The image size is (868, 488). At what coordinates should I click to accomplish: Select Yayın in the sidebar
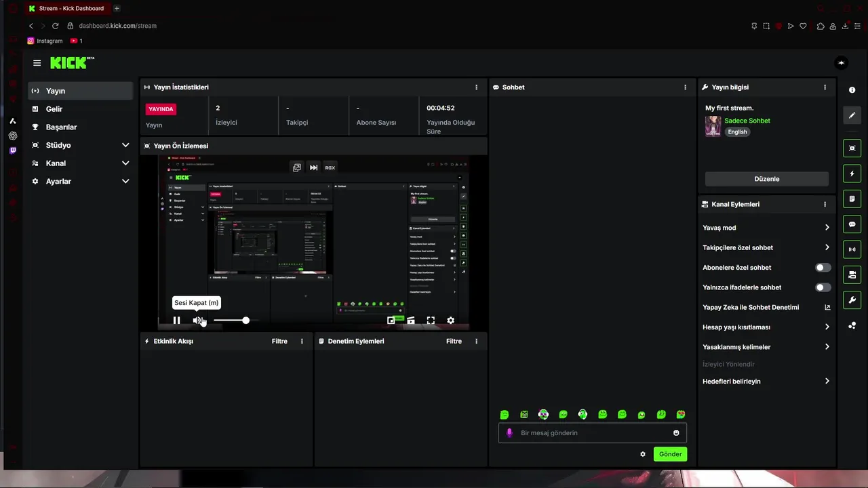coord(80,91)
